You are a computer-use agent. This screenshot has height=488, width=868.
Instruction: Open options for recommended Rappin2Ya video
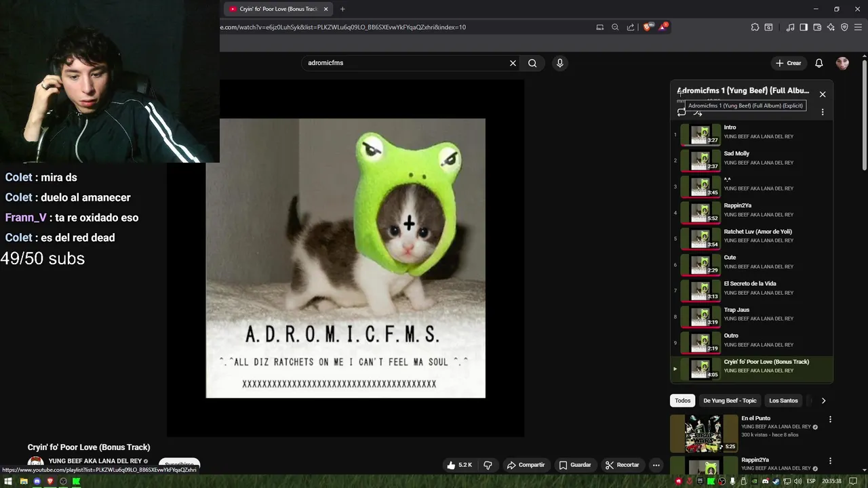click(830, 461)
